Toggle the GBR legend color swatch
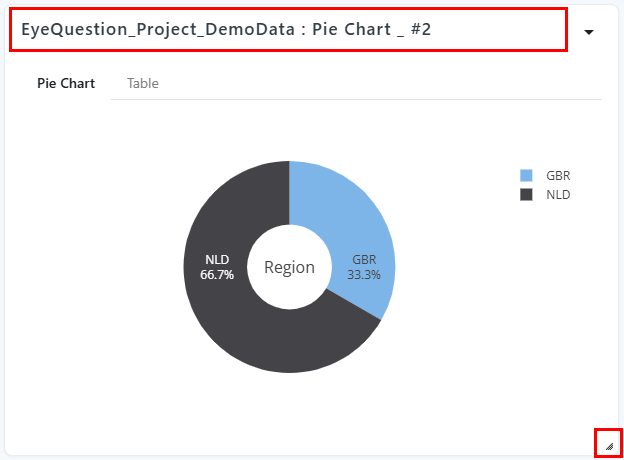Screen dimensions: 624x460 tap(526, 175)
